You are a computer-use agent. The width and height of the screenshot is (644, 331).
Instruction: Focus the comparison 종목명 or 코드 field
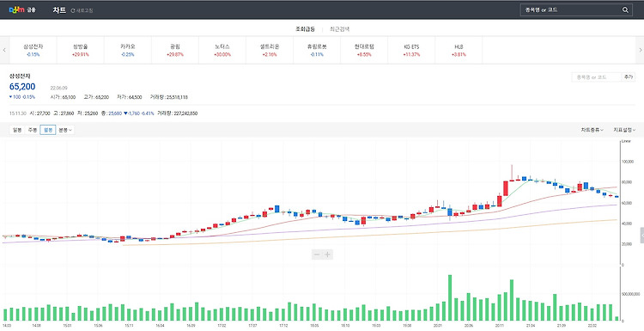[596, 77]
